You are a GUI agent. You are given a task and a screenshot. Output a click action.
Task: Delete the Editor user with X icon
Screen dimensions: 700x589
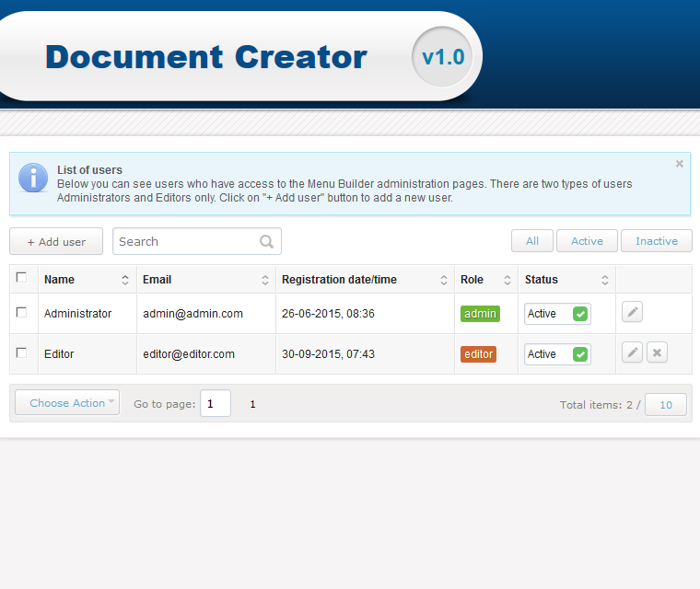click(x=657, y=352)
